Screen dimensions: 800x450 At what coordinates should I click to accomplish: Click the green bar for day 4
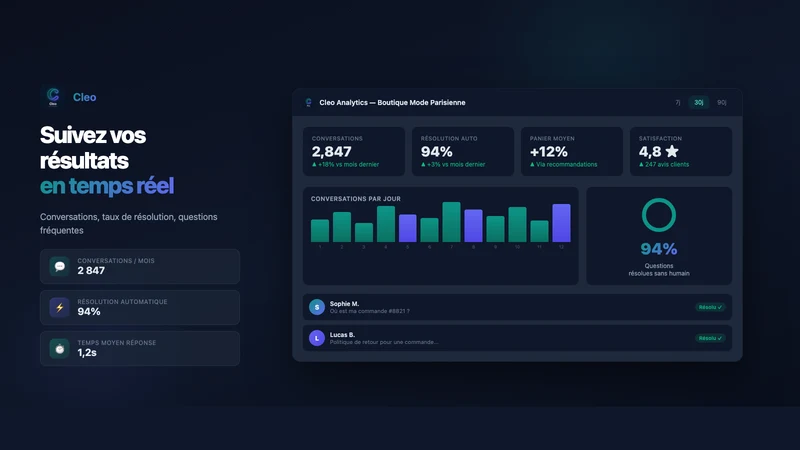coord(386,224)
